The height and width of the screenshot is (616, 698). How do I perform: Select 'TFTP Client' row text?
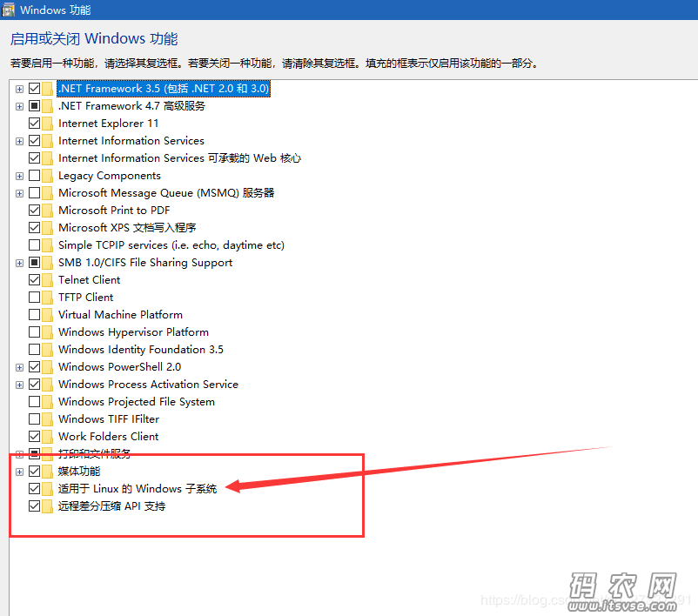pos(86,298)
